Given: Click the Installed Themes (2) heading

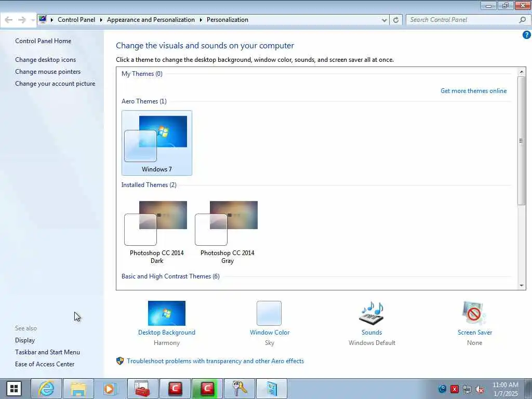Looking at the screenshot, I should pyautogui.click(x=149, y=185).
